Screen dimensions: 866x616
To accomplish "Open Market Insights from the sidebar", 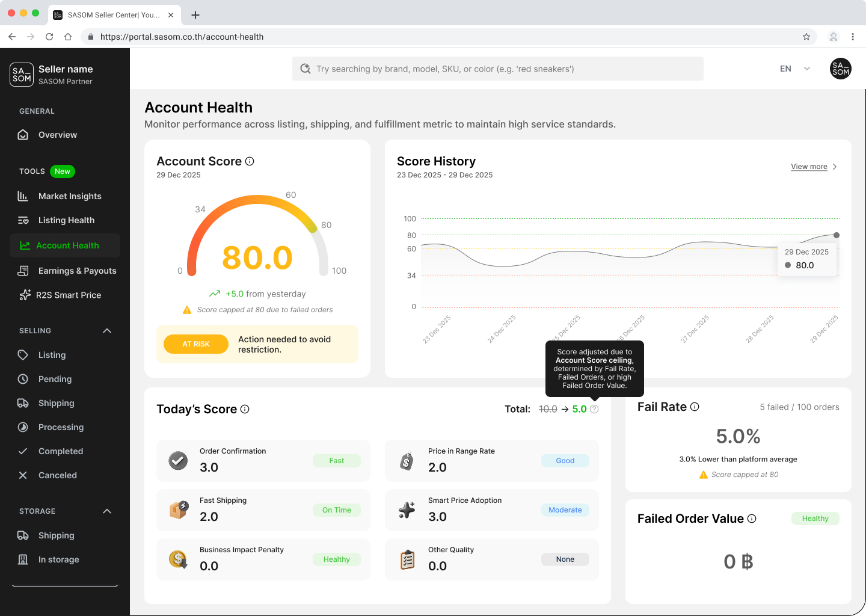I will (x=69, y=196).
